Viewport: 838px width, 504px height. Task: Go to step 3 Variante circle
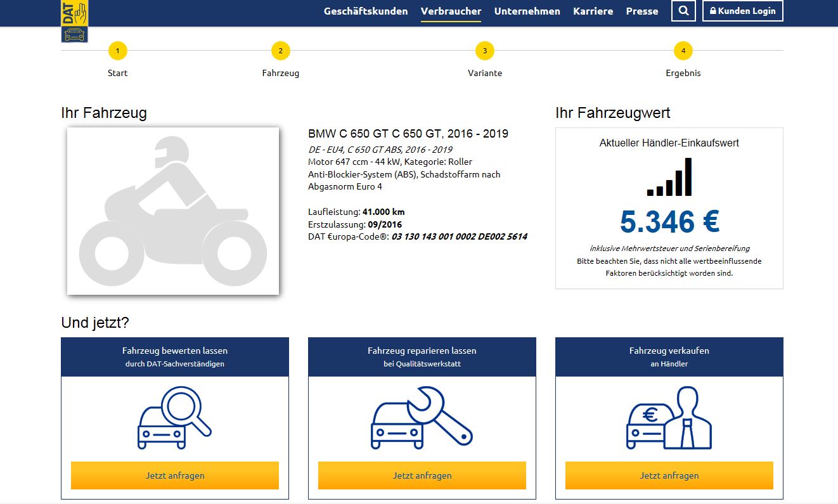point(485,51)
